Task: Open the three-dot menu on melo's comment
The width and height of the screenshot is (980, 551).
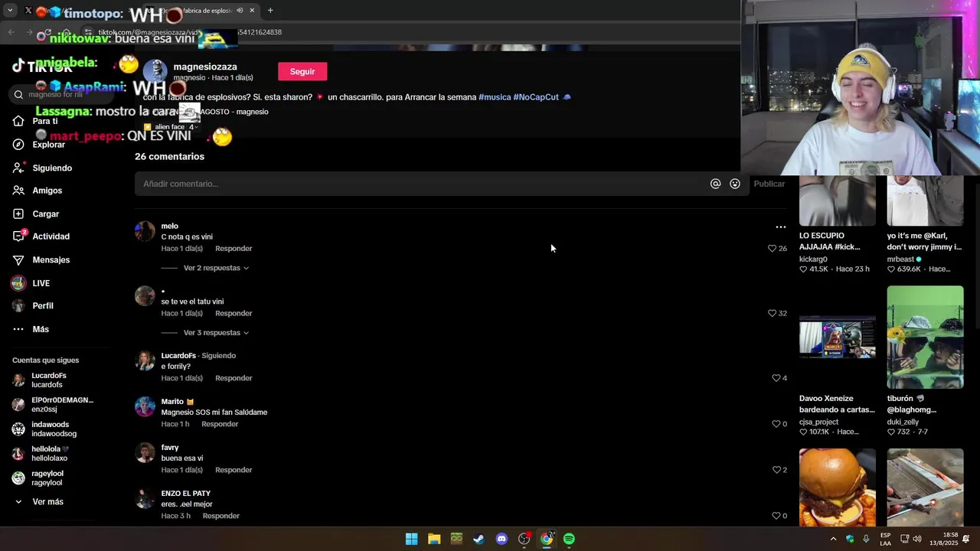Action: [x=780, y=227]
